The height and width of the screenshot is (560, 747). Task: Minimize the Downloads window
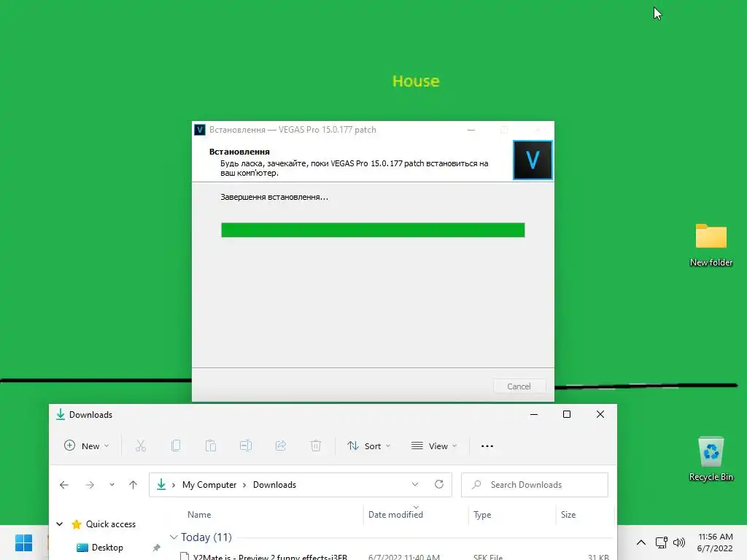point(534,414)
